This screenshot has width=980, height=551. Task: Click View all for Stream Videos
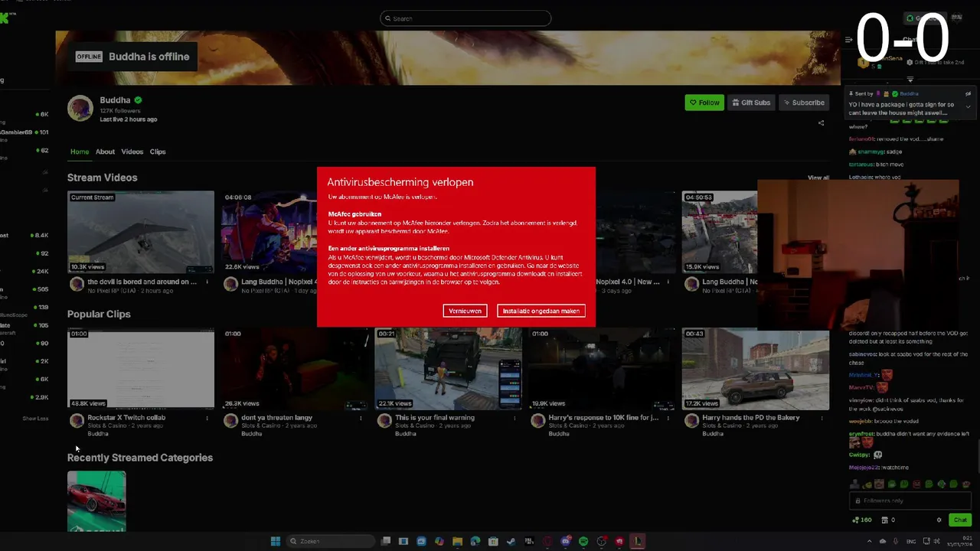818,178
